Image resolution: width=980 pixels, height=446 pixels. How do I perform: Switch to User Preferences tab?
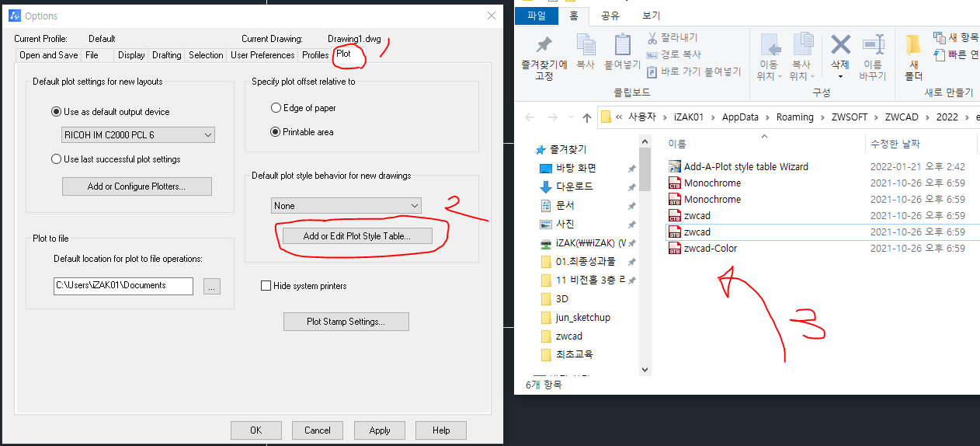click(x=262, y=55)
